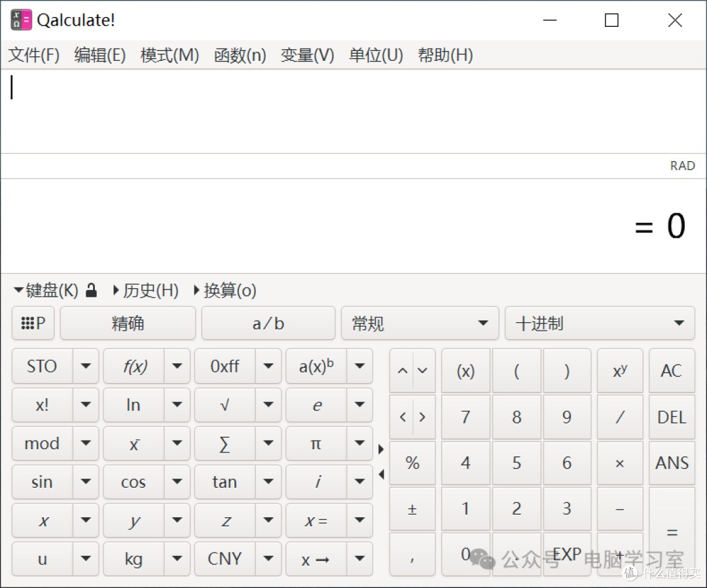The image size is (707, 588).
Task: Collapse the 键盘(K) keypad section
Action: [46, 290]
